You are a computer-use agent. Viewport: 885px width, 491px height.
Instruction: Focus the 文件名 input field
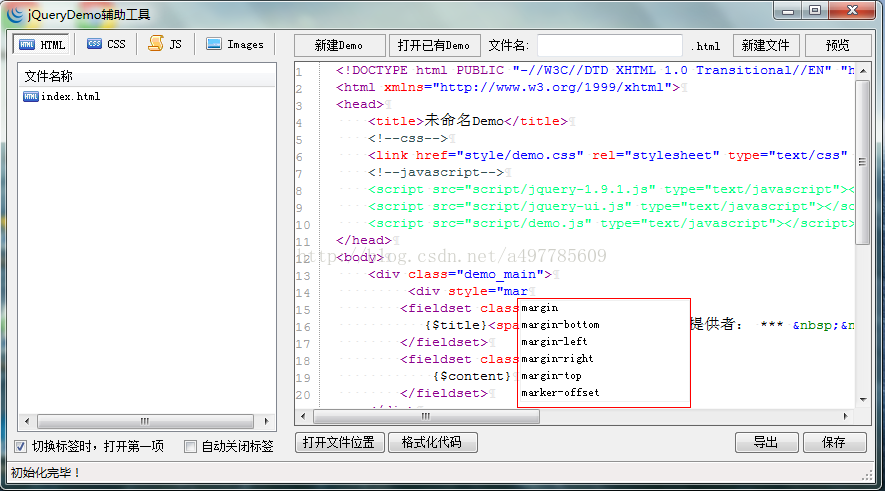[x=610, y=45]
